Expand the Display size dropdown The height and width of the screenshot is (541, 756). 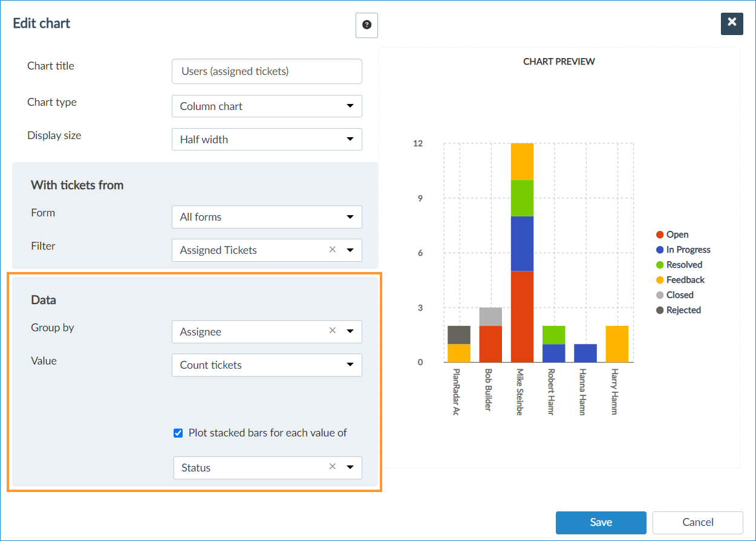click(267, 140)
